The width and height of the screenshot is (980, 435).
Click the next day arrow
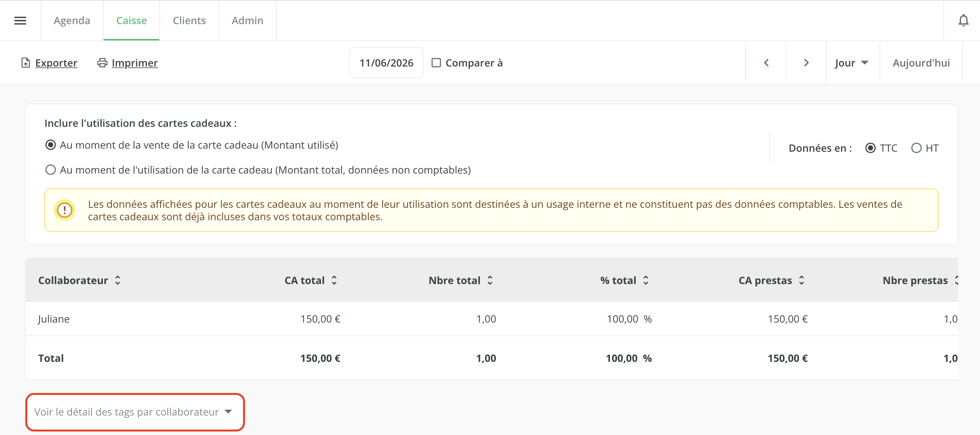pos(806,63)
